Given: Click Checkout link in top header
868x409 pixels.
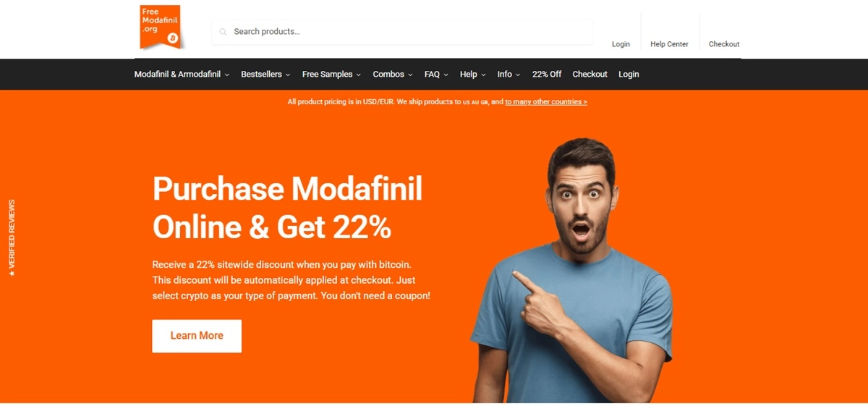Looking at the screenshot, I should (x=724, y=44).
